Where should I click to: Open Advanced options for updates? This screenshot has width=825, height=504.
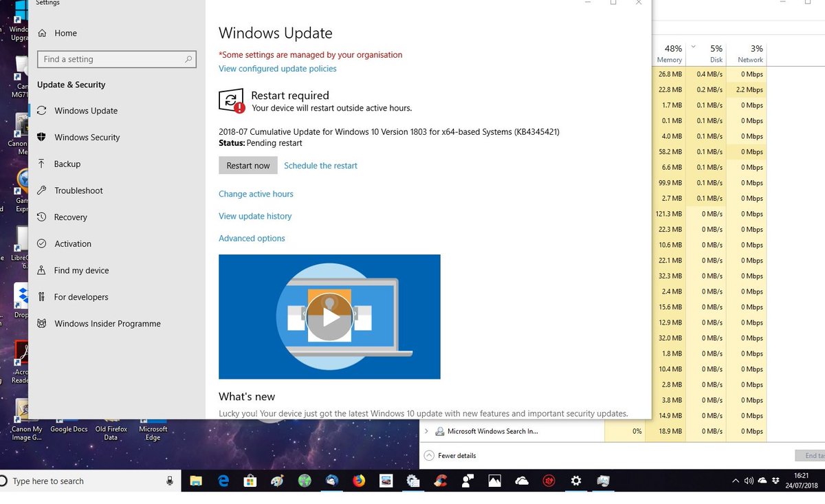click(x=252, y=239)
